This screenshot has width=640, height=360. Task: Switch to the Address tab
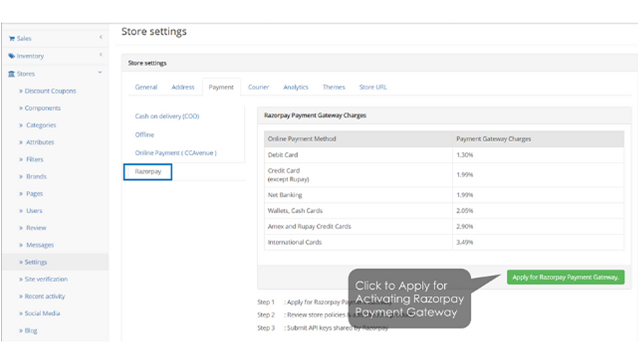pos(183,87)
